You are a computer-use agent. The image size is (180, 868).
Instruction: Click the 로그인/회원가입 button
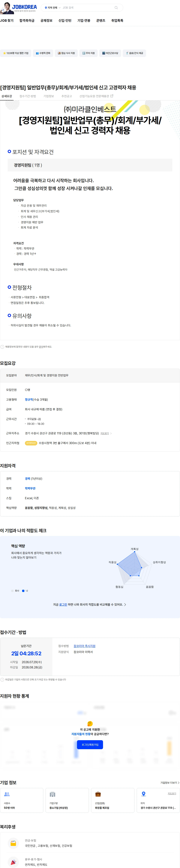pos(90,745)
